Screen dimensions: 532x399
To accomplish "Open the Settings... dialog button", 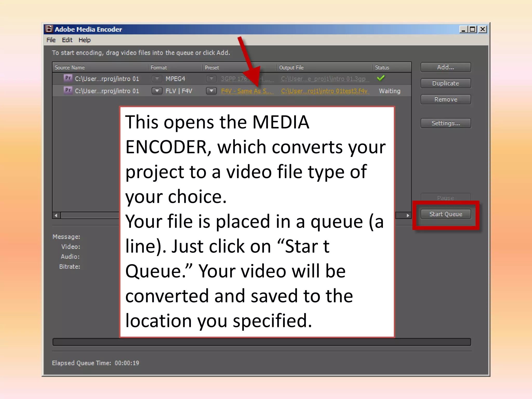I will click(445, 123).
